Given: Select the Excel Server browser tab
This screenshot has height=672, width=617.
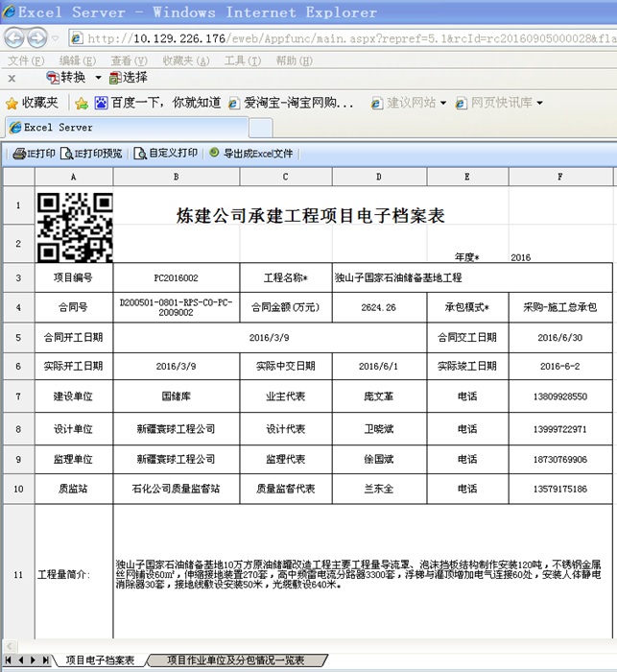Looking at the screenshot, I should [x=128, y=128].
